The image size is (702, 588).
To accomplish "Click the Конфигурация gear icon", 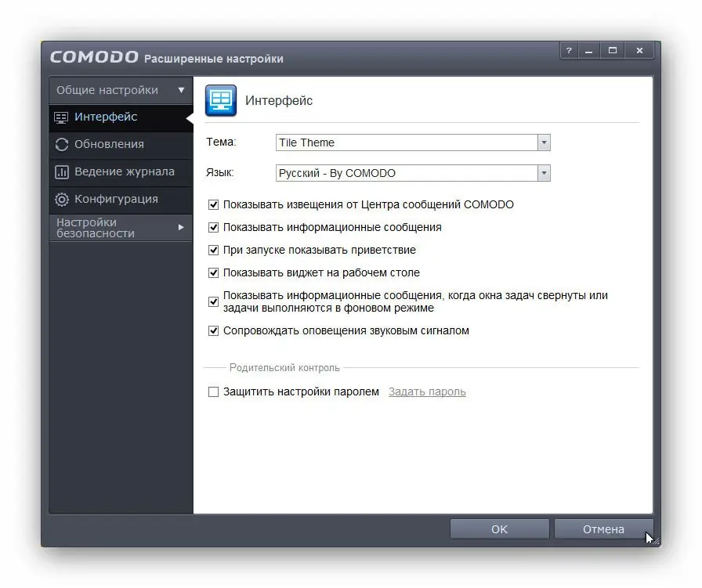I will 62,199.
